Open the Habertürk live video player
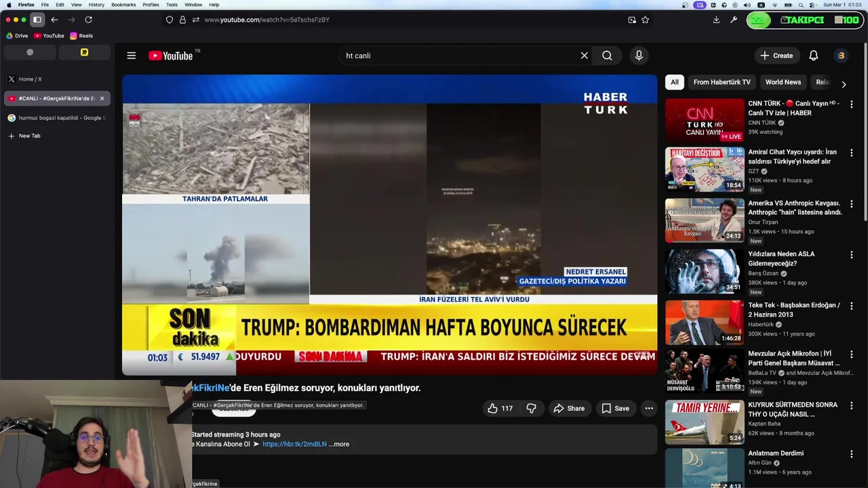 click(x=389, y=225)
